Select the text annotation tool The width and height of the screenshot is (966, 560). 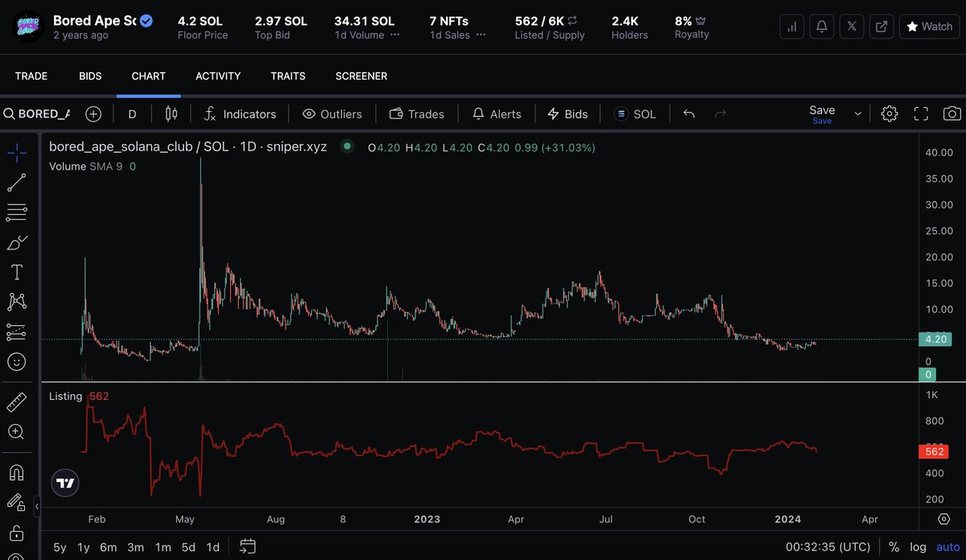point(16,272)
